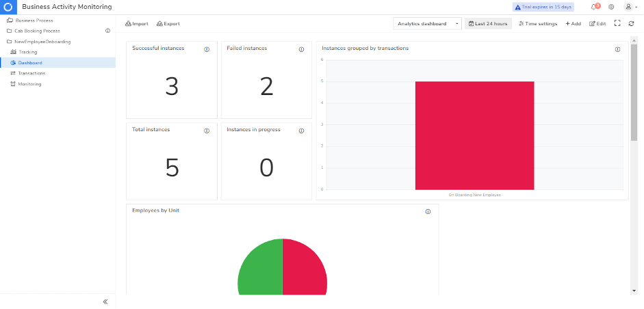Click the Instances in progress value 0
Viewport: 644px width, 309px height.
(x=266, y=168)
